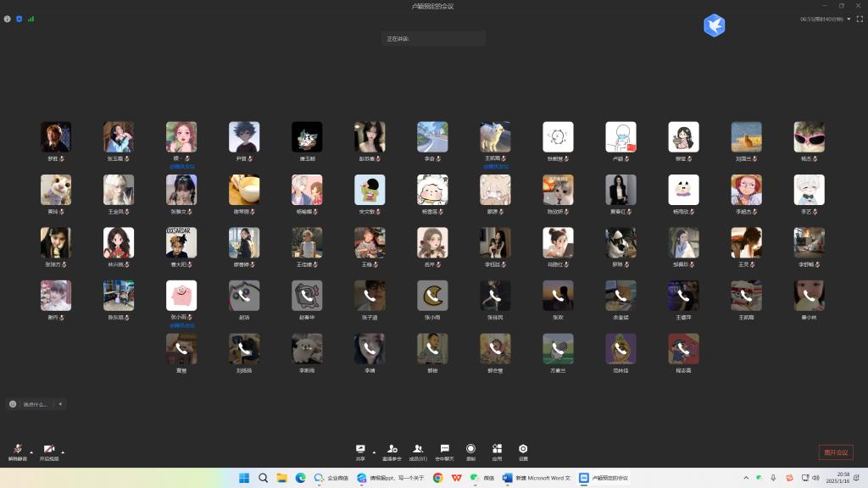Click the blue security shield icon
Image resolution: width=868 pixels, height=488 pixels.
tap(19, 19)
